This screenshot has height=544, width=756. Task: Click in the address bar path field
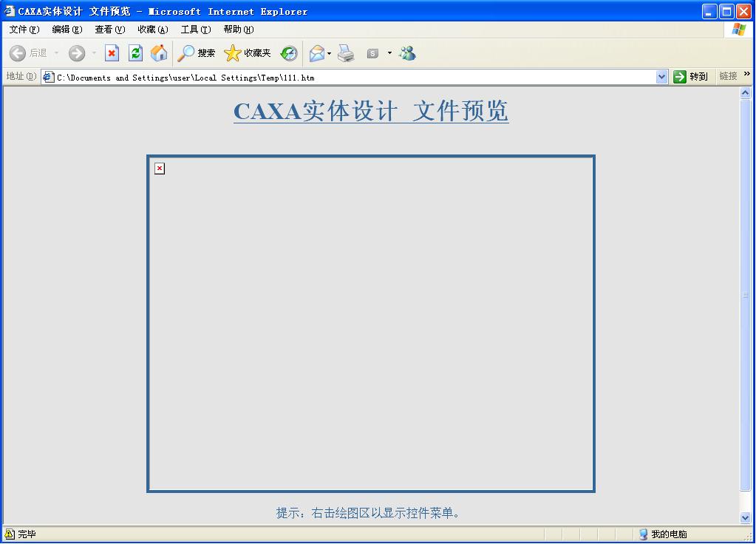[x=355, y=77]
